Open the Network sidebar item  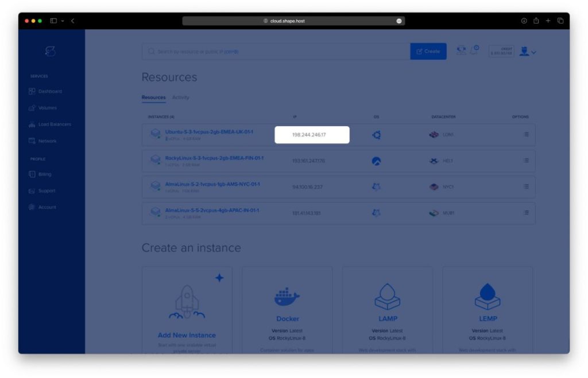click(x=42, y=141)
